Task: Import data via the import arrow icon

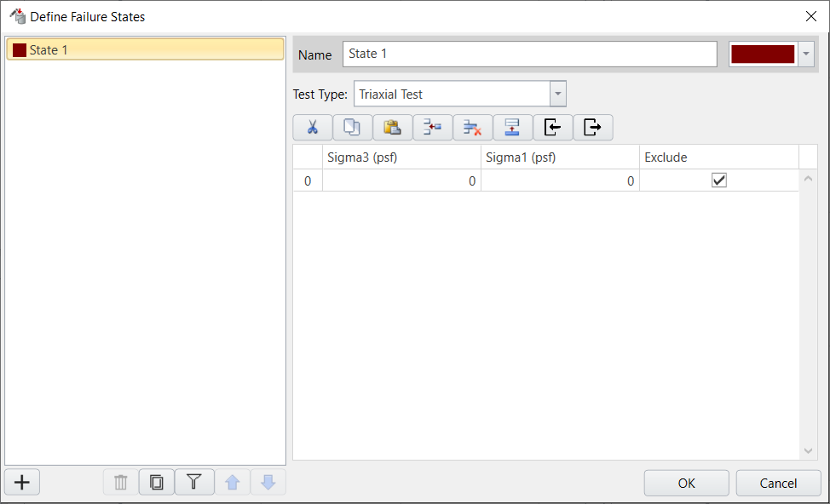Action: tap(553, 127)
